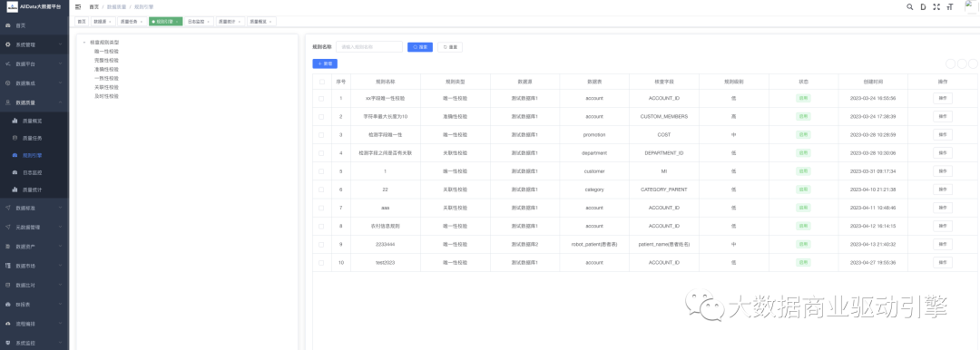
Task: Close the 数据源 tab with its x
Action: pyautogui.click(x=111, y=21)
